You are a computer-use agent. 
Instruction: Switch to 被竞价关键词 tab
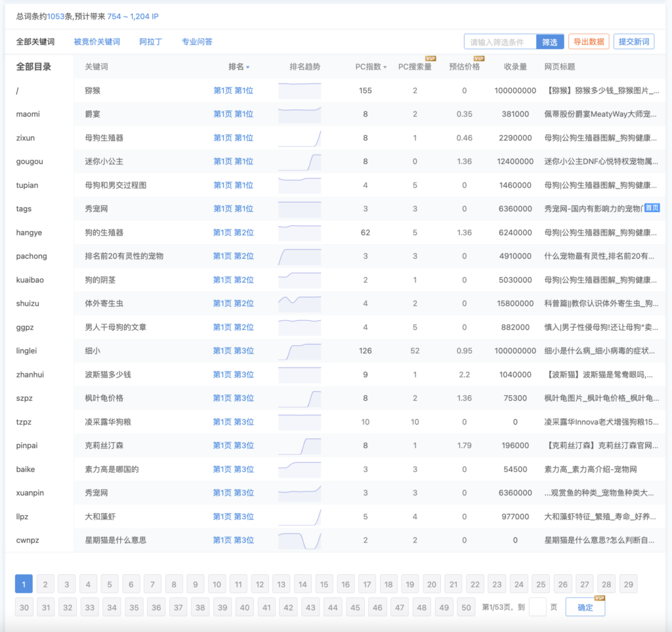pos(97,41)
